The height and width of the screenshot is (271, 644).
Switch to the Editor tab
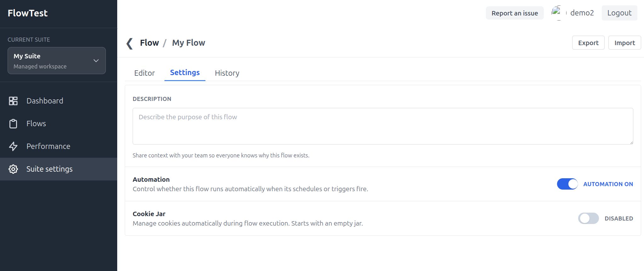click(144, 73)
